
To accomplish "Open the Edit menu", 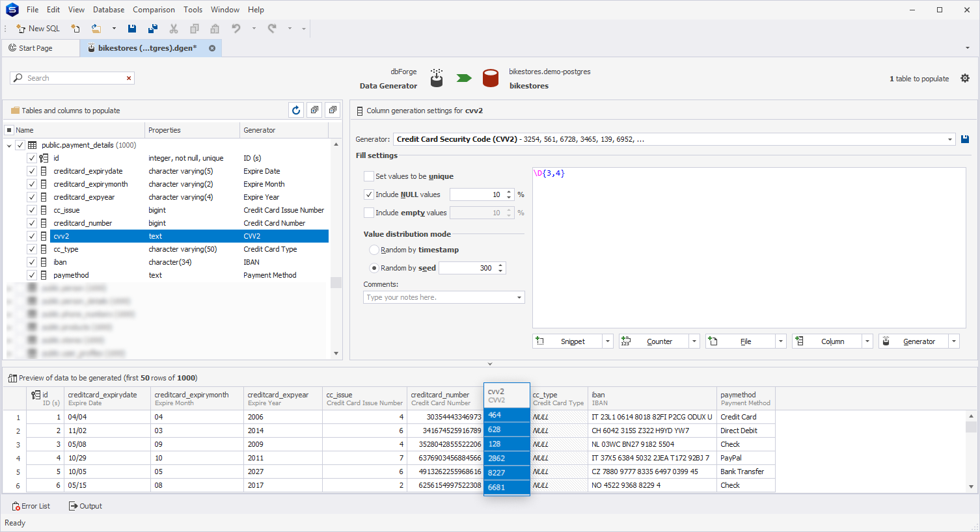I will (53, 10).
